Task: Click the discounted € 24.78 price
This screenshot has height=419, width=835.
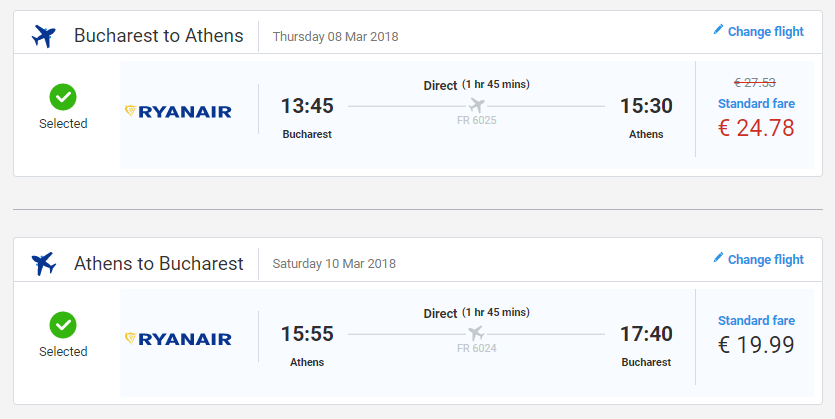Action: (756, 128)
